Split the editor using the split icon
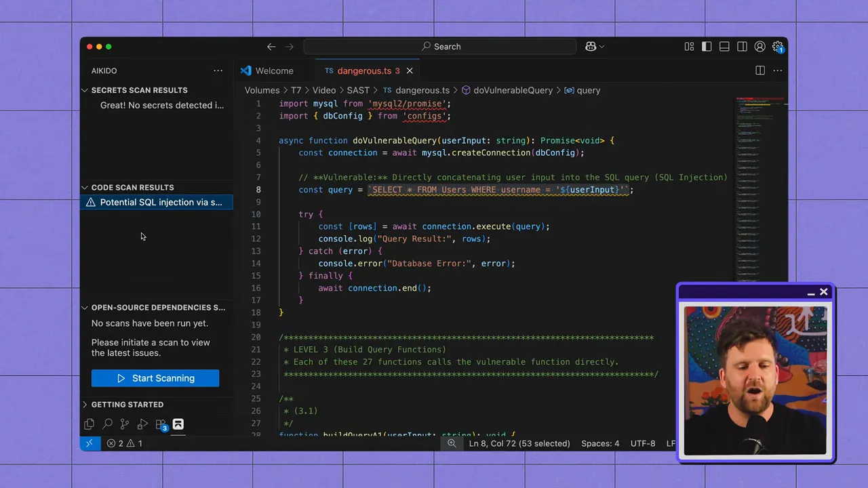868x488 pixels. tap(760, 70)
